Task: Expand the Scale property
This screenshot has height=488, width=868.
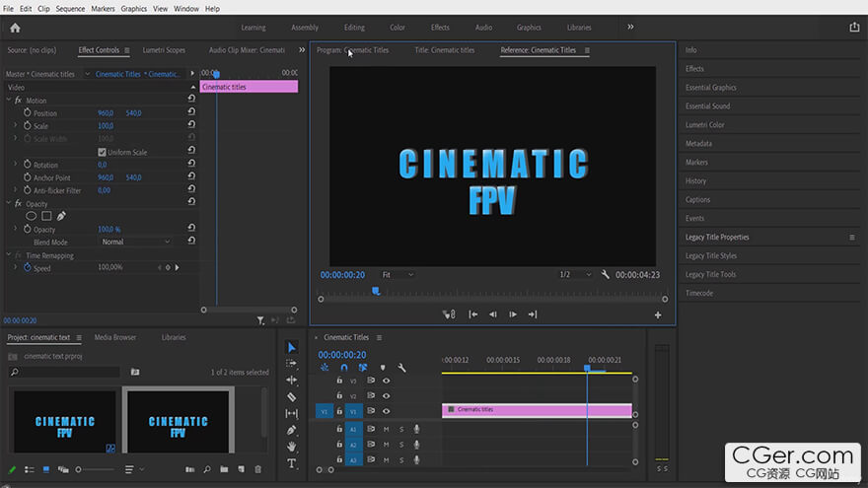Action: coord(16,125)
